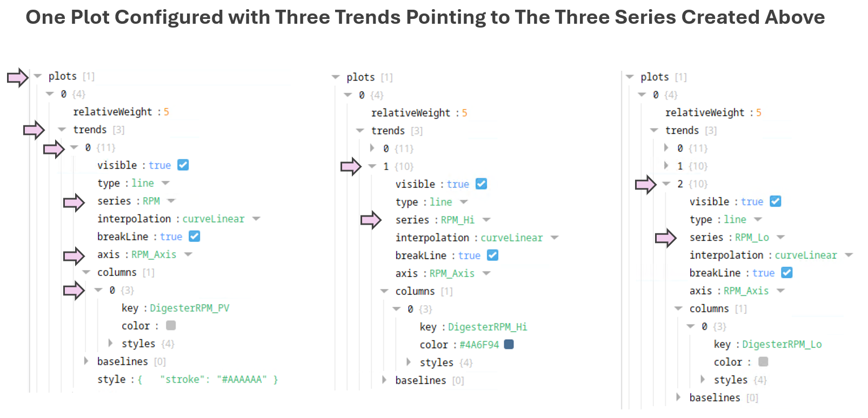Open the #4A6F94 blue color swatch

pyautogui.click(x=509, y=345)
